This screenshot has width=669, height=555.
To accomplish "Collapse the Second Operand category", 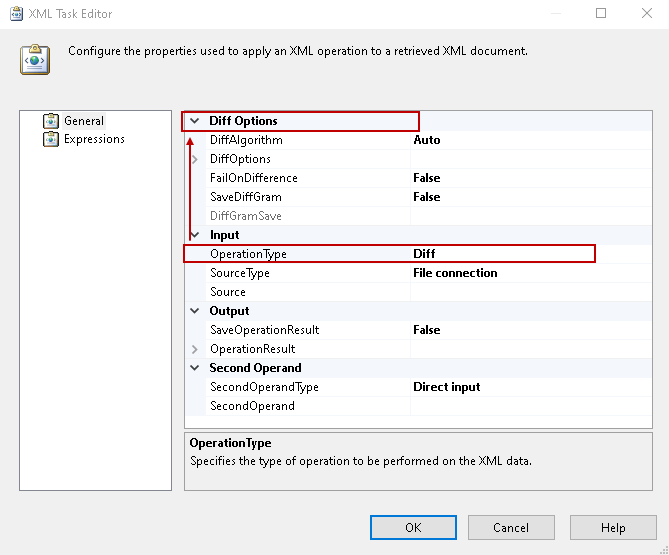I will 195,368.
